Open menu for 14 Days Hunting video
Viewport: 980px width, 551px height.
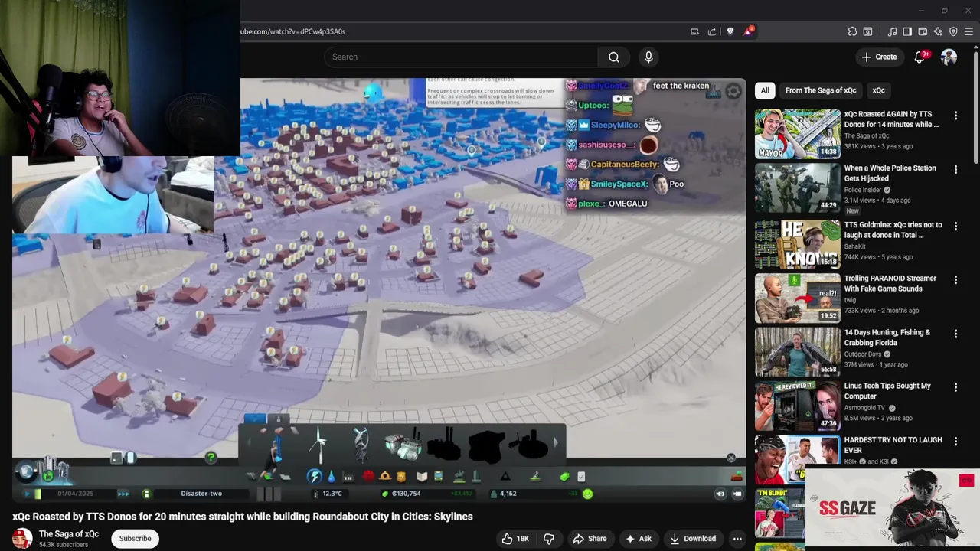[955, 334]
